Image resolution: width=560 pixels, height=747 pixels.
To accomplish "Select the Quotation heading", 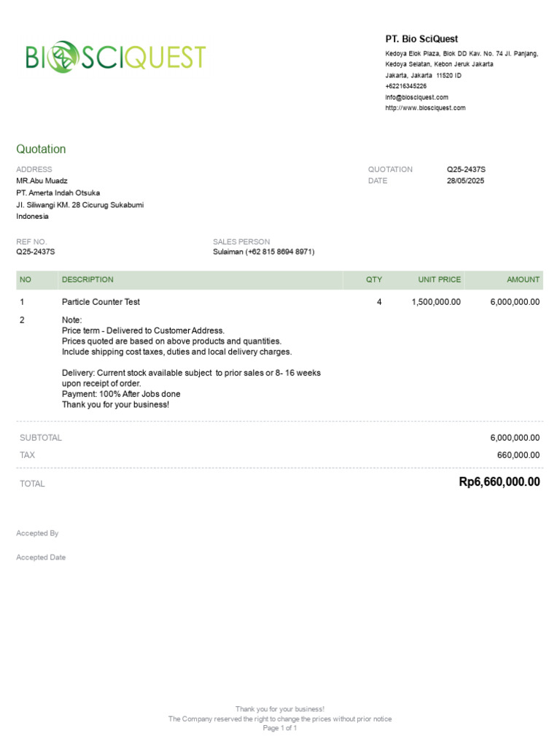I will point(41,149).
